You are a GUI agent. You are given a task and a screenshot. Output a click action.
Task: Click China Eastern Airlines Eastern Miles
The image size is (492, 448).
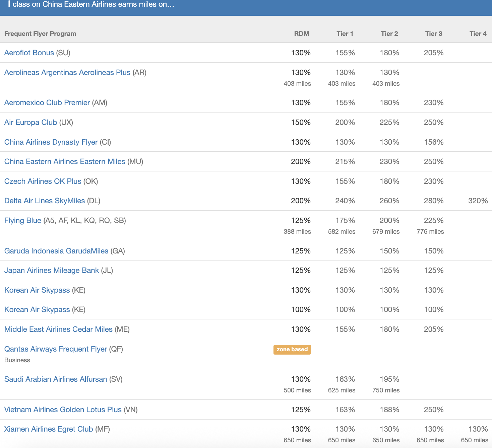65,162
